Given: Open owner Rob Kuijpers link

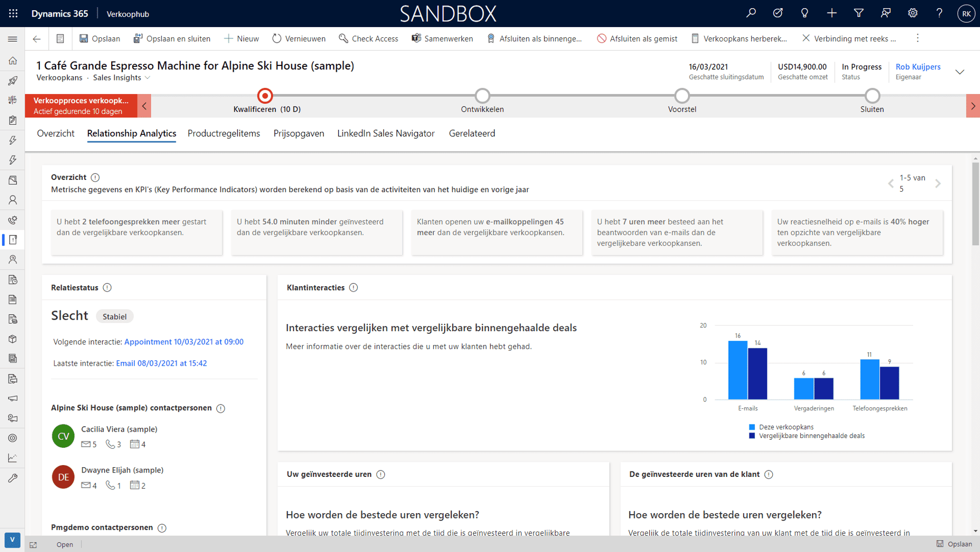Looking at the screenshot, I should [918, 67].
